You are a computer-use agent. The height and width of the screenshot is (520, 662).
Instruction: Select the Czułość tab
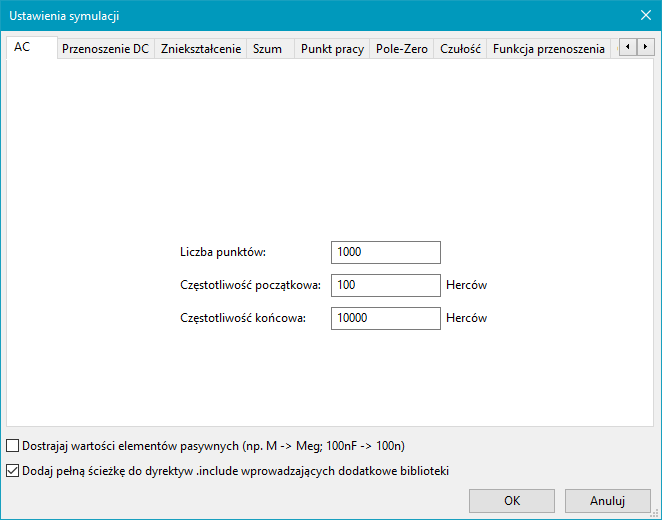click(x=460, y=48)
